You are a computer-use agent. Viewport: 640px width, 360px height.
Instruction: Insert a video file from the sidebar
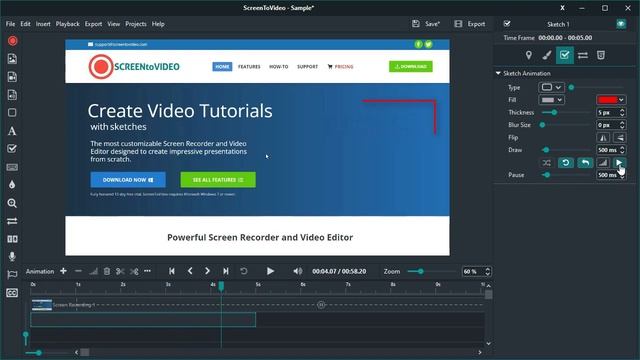[x=12, y=77]
